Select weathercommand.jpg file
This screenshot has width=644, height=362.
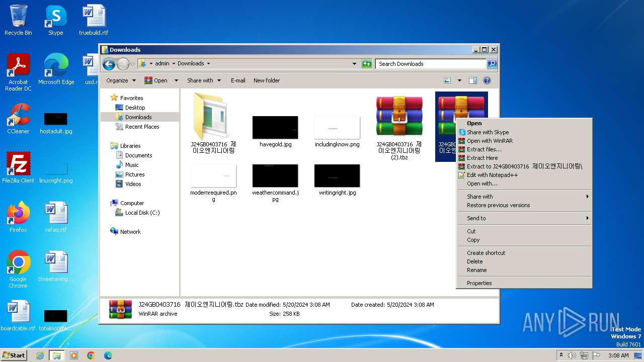pyautogui.click(x=275, y=183)
